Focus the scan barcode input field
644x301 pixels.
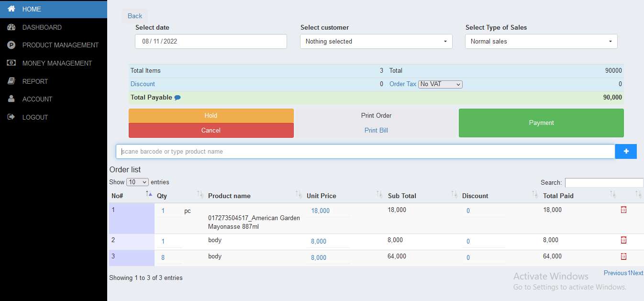(x=365, y=152)
